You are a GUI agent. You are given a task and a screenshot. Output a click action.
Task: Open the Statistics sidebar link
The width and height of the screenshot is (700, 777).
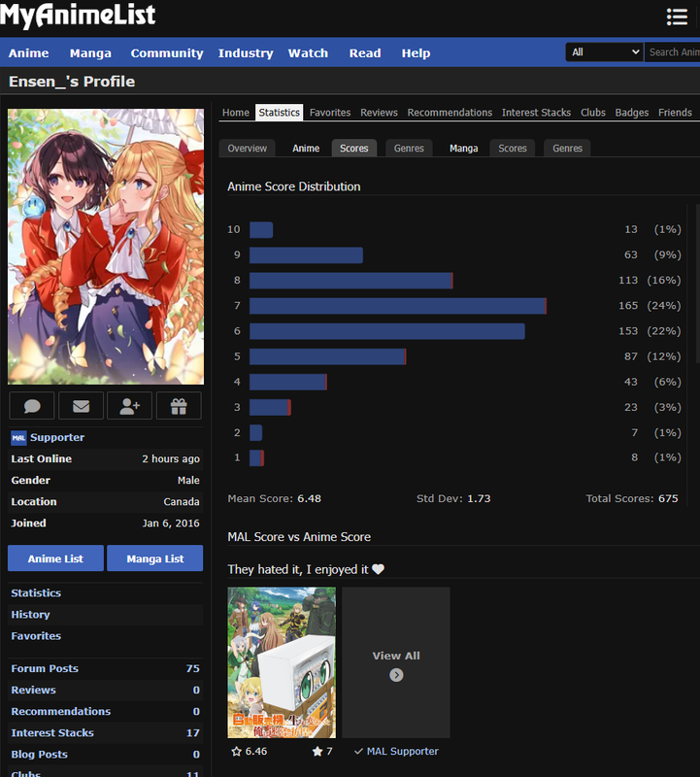click(x=36, y=593)
